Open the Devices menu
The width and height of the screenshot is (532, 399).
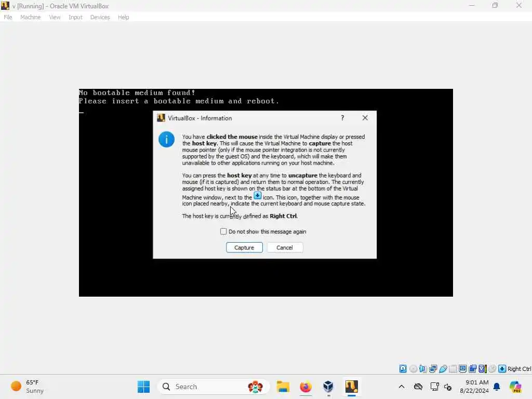click(100, 17)
